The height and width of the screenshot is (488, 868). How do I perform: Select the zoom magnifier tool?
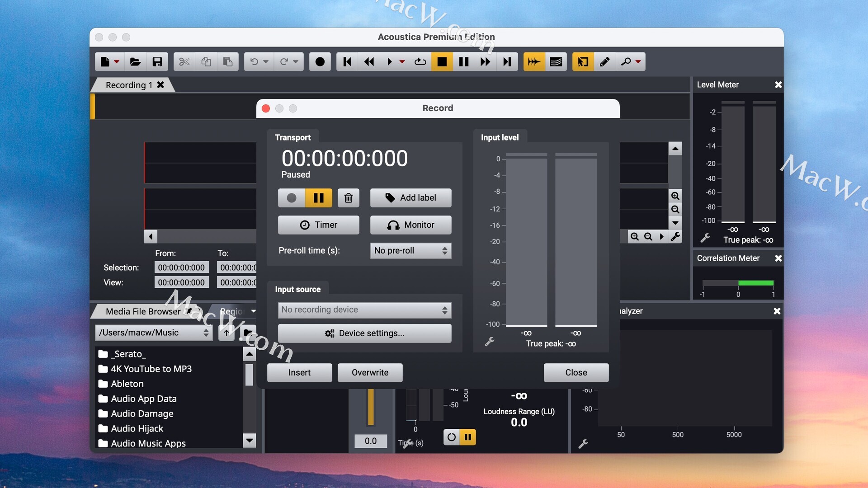(x=626, y=62)
